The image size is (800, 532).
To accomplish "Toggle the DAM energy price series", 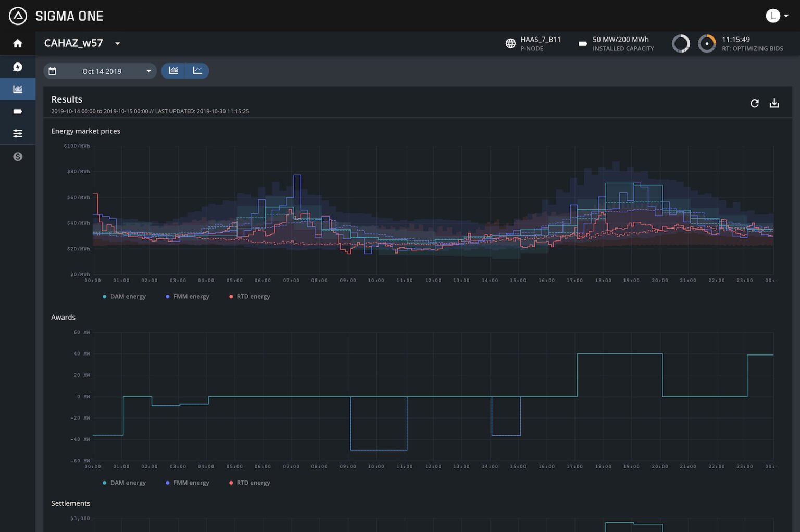I will pyautogui.click(x=124, y=296).
